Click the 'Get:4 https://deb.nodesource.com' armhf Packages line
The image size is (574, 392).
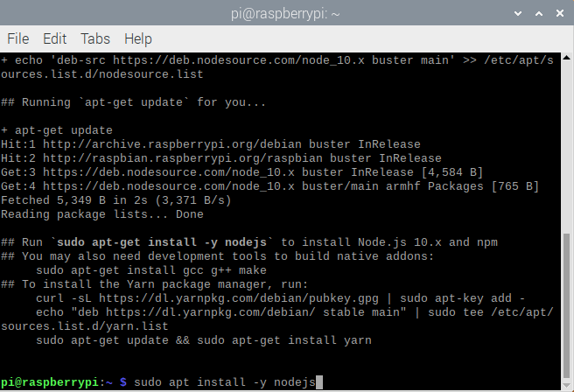(x=269, y=186)
